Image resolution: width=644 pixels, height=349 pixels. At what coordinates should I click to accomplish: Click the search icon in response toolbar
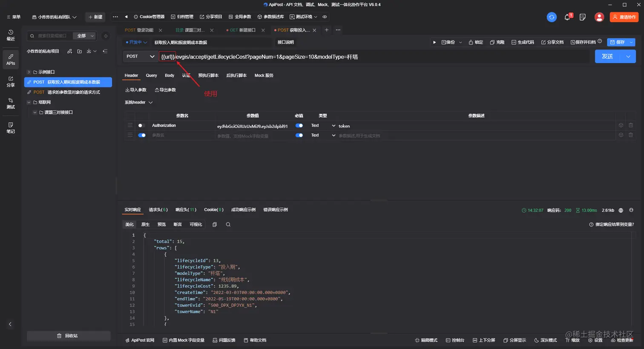click(228, 225)
